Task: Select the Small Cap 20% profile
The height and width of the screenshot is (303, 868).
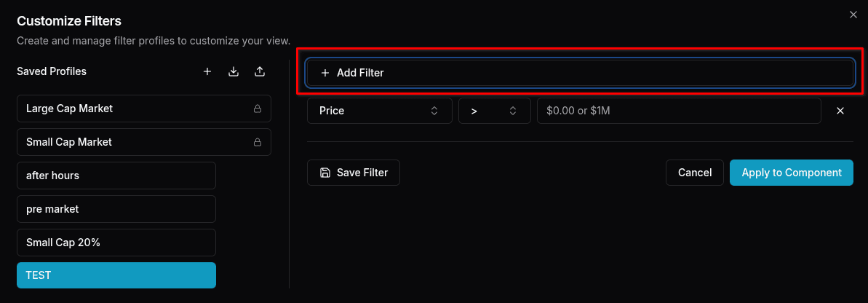Action: (x=116, y=243)
